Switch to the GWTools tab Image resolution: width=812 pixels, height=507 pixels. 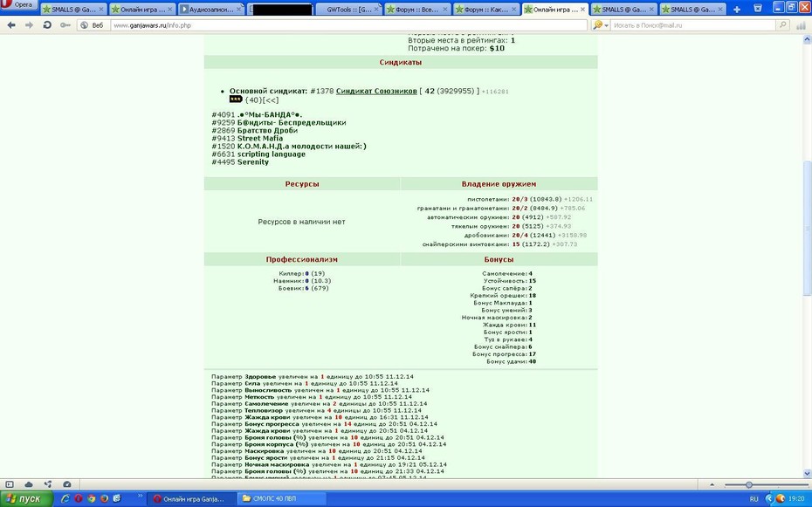tap(348, 10)
